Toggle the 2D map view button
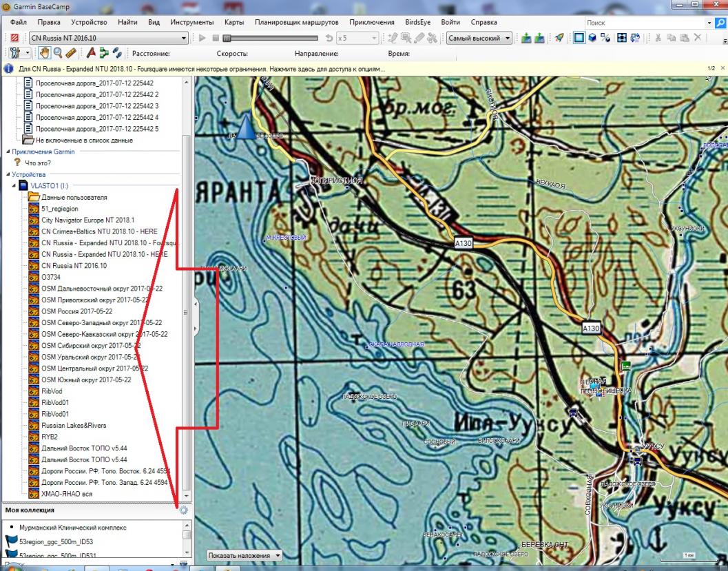The image size is (728, 571). pos(579,38)
